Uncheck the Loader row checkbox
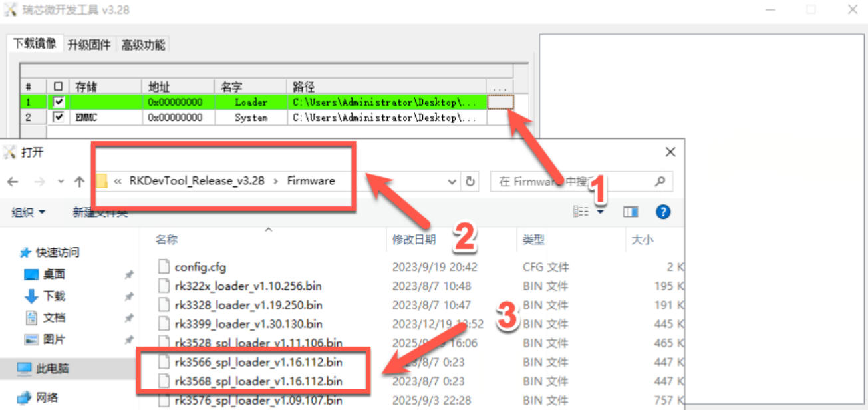 [x=59, y=102]
